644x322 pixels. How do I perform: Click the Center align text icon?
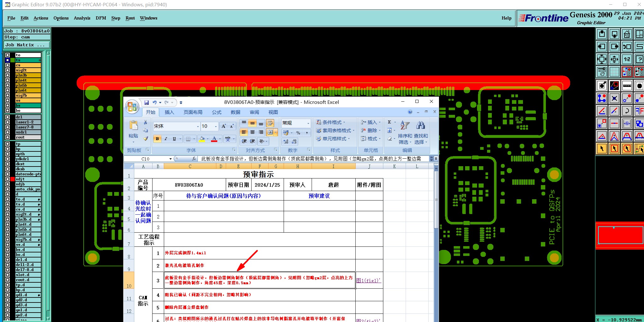click(253, 132)
